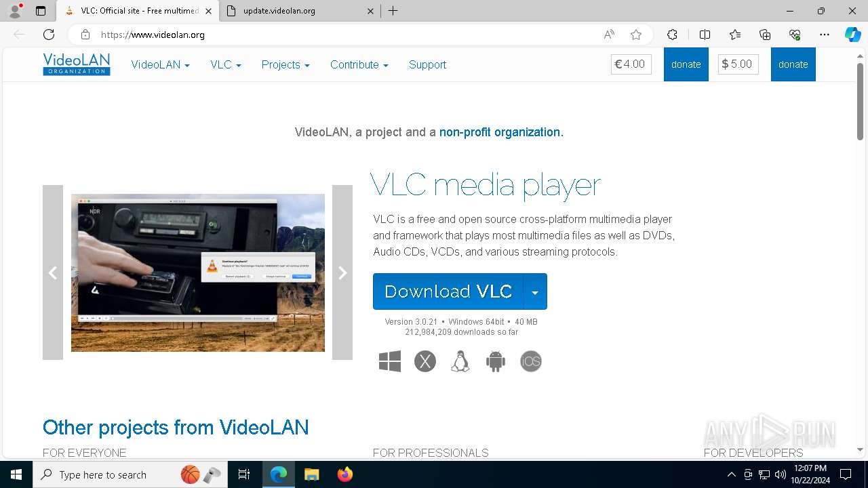Open the Copilot sidebar
This screenshot has height=488, width=868.
click(x=852, y=35)
